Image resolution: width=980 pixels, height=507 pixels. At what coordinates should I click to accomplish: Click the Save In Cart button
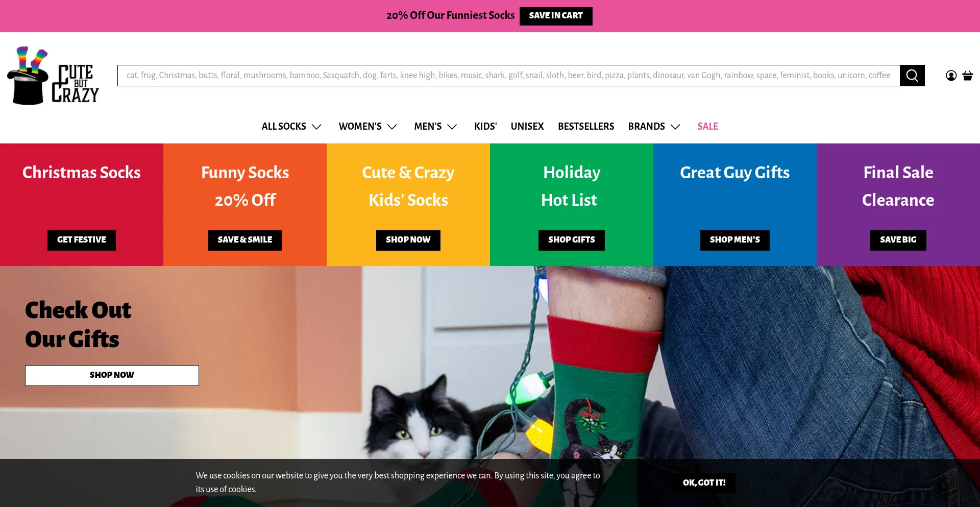(x=556, y=16)
